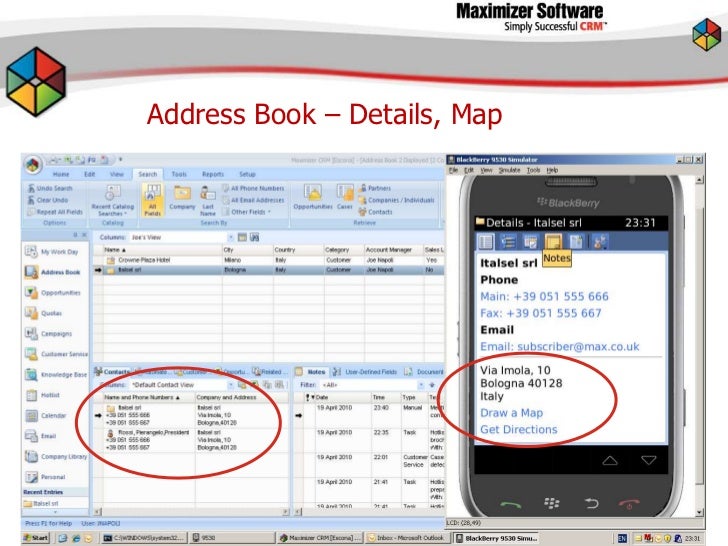The image size is (728, 546).
Task: Open the Default Contact View dropdown
Action: [230, 385]
